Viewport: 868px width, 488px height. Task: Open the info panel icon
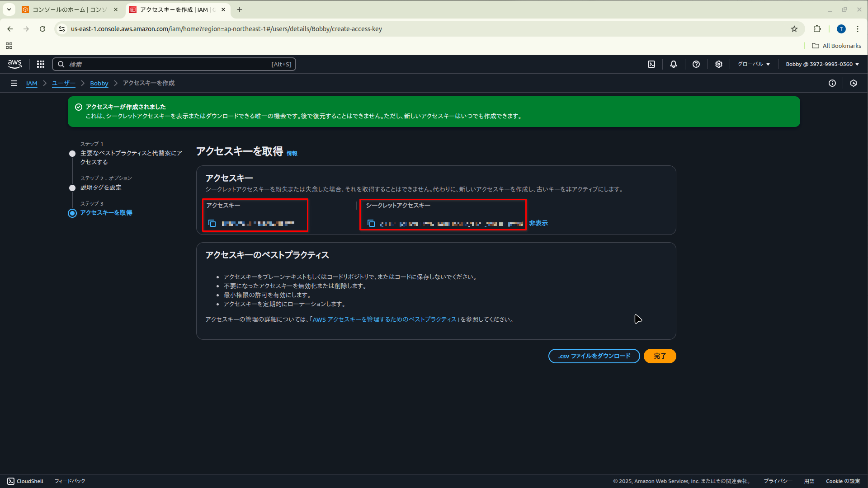tap(832, 83)
